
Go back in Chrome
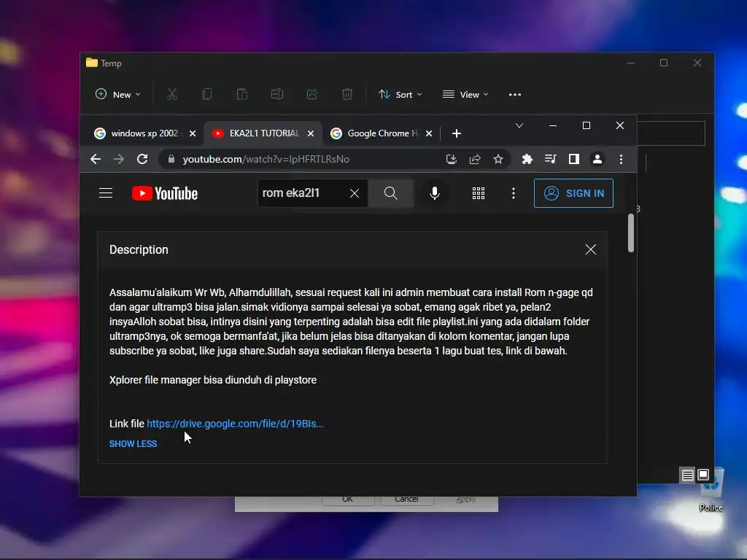tap(96, 159)
